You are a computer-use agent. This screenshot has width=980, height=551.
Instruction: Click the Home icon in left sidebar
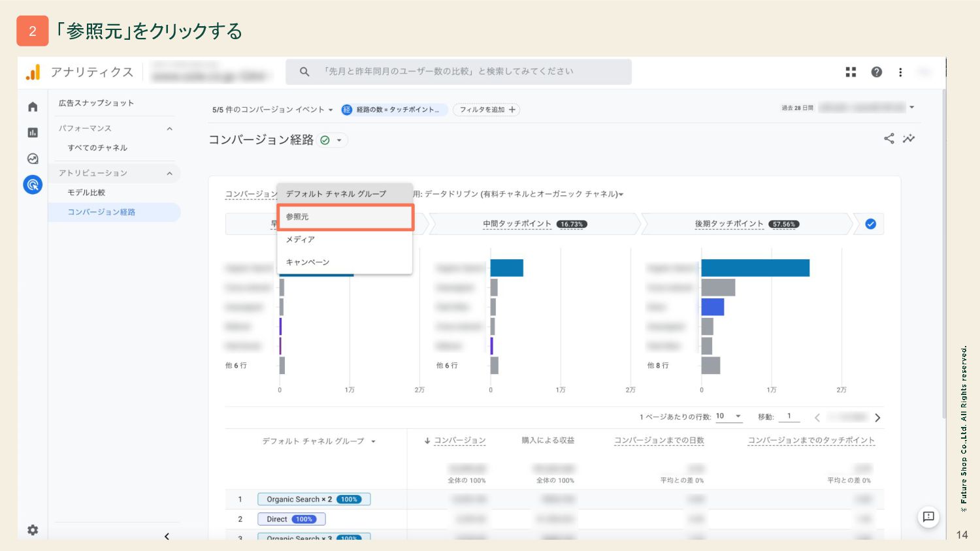[33, 107]
